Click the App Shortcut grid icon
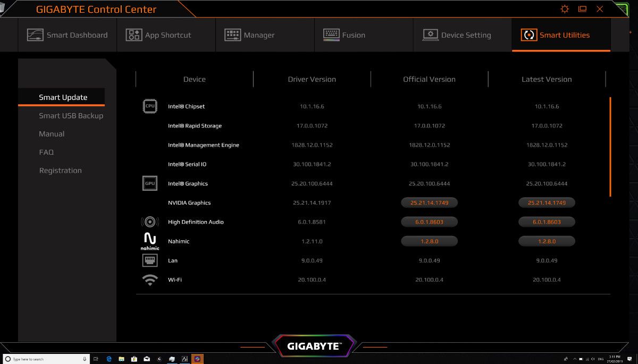The width and height of the screenshot is (638, 364). coord(132,34)
